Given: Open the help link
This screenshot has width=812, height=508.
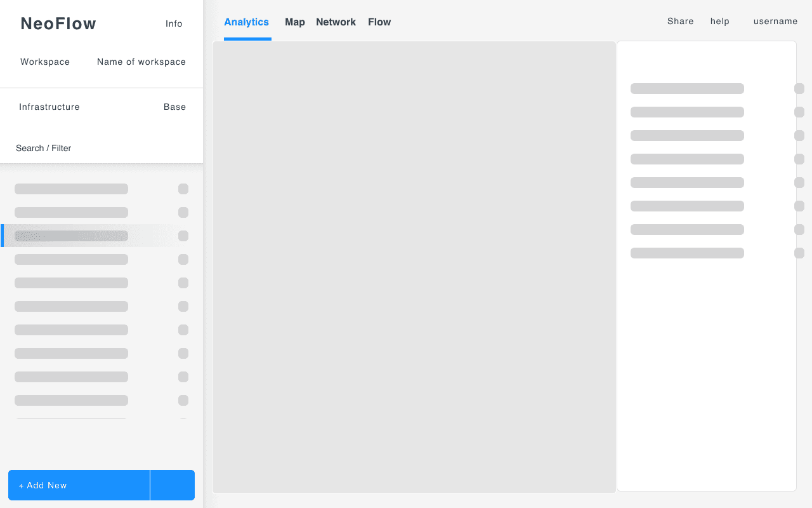Looking at the screenshot, I should click(720, 21).
